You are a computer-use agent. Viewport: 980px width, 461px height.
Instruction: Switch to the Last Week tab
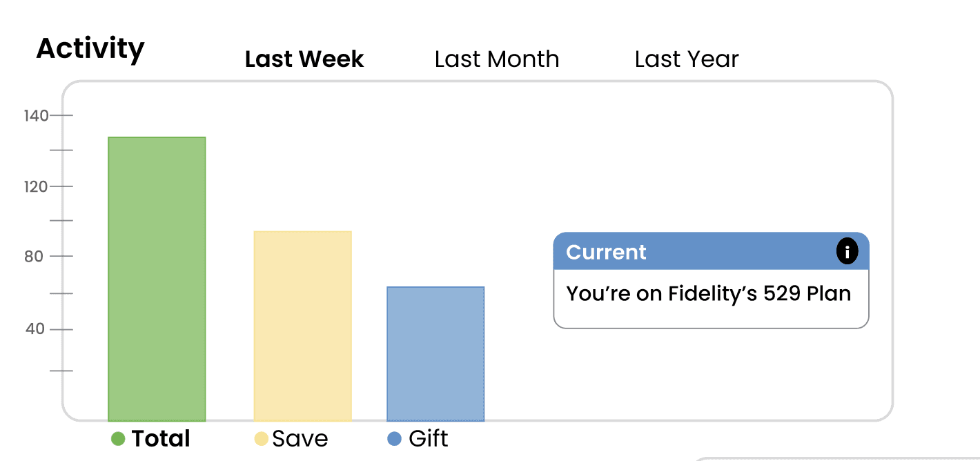pos(304,59)
